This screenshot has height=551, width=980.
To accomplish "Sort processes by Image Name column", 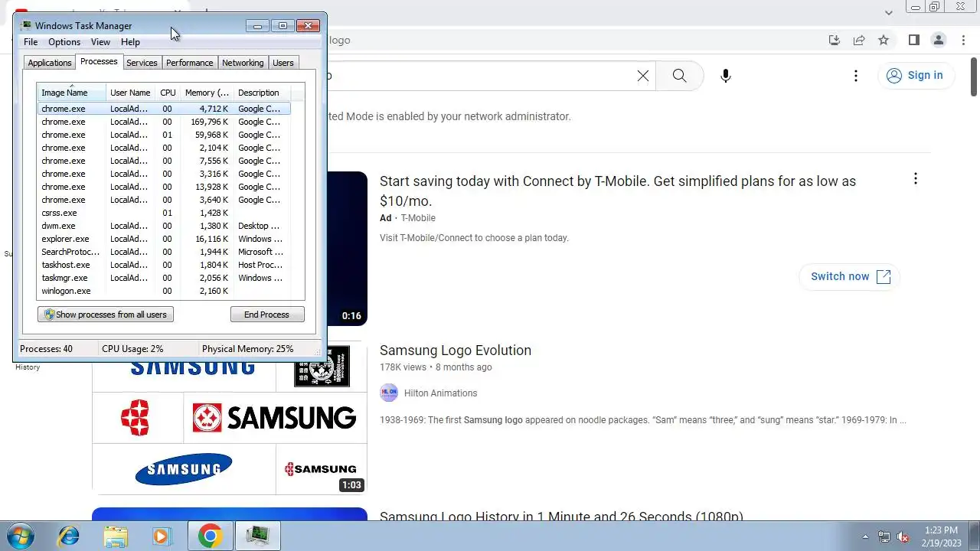I will coord(71,93).
